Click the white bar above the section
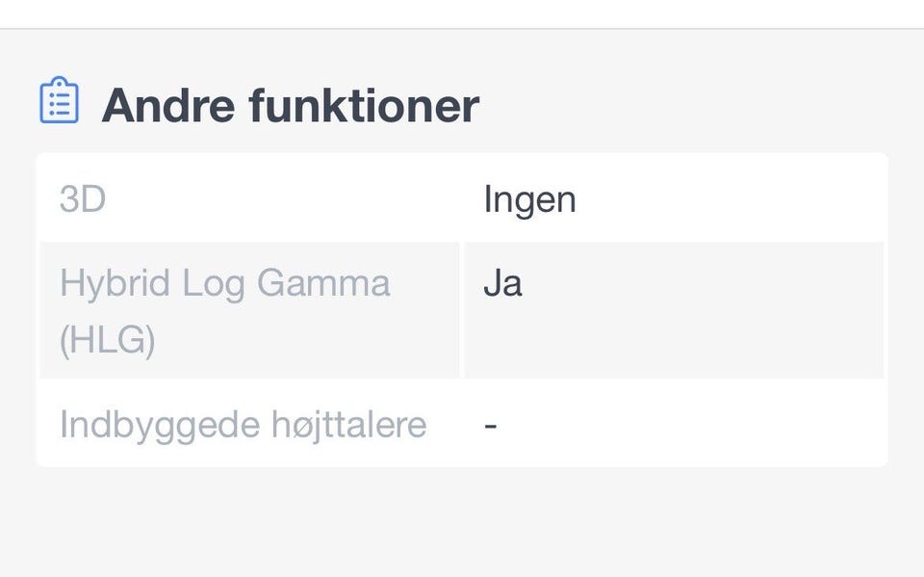 pos(462,13)
